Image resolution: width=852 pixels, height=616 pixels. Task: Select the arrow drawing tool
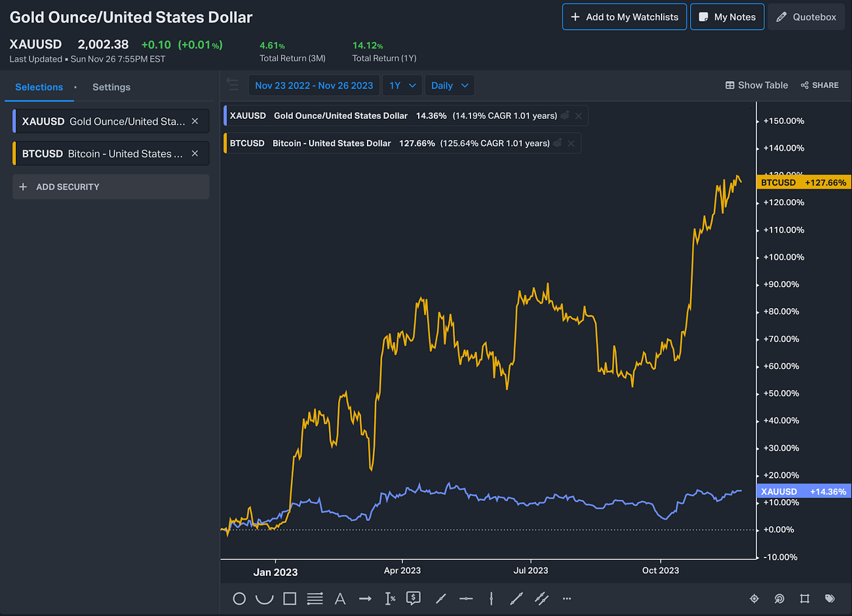(365, 599)
